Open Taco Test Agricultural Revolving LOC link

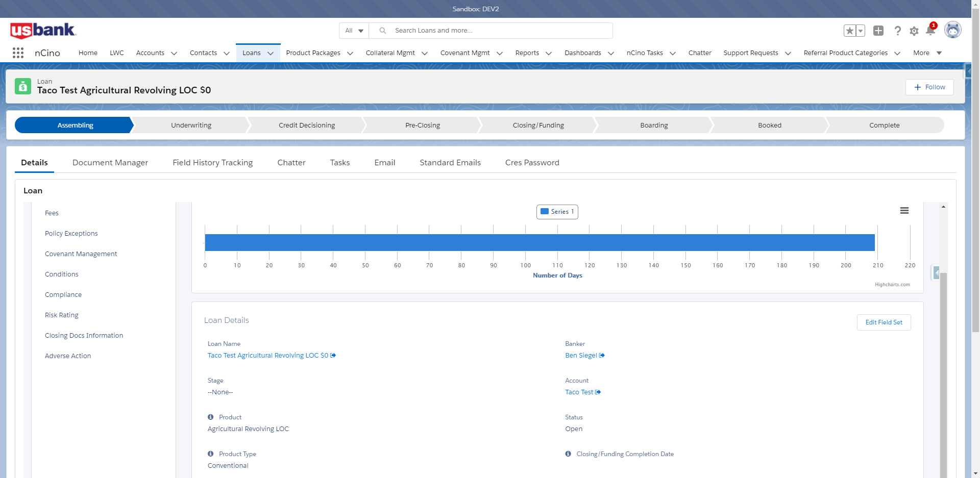pos(268,356)
